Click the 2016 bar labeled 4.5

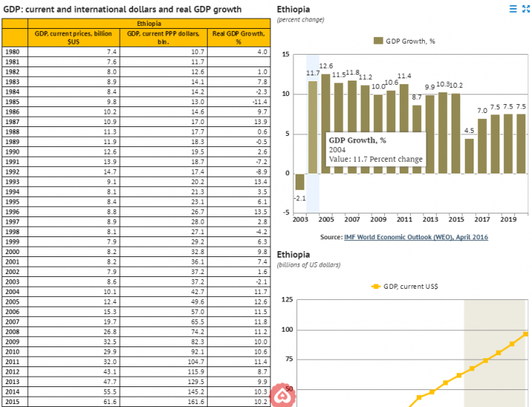pos(469,156)
